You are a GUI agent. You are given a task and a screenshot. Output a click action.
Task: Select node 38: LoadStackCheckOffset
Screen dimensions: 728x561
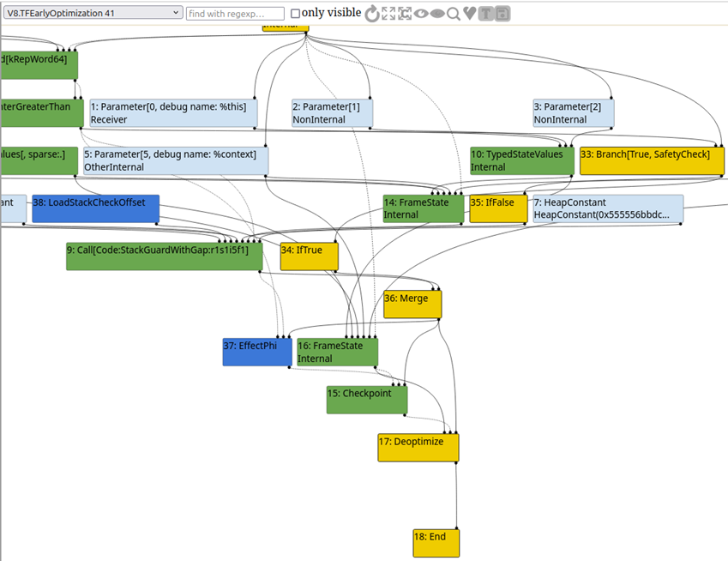tap(96, 208)
